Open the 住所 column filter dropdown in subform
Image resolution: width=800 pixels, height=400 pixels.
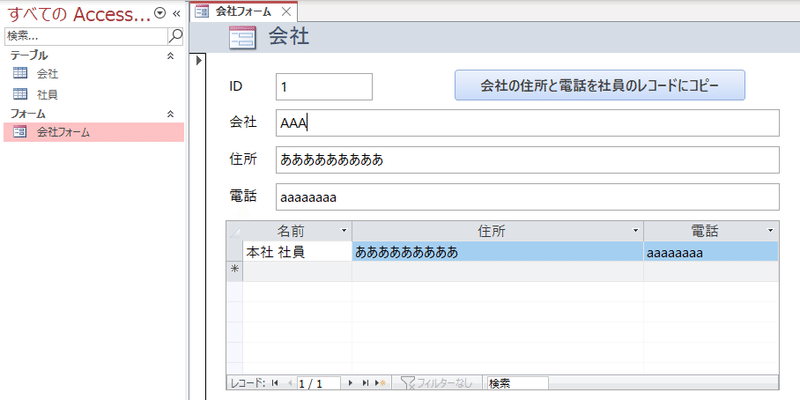point(636,231)
